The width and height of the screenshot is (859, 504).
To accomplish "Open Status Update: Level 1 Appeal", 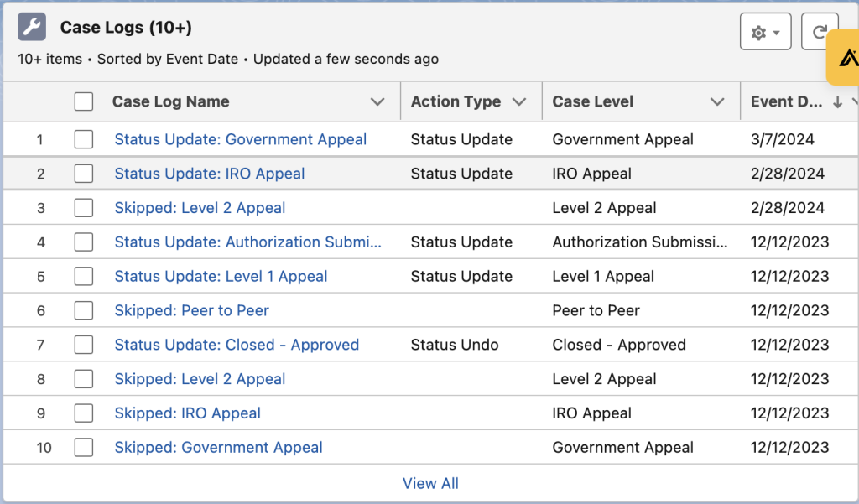I will point(221,277).
